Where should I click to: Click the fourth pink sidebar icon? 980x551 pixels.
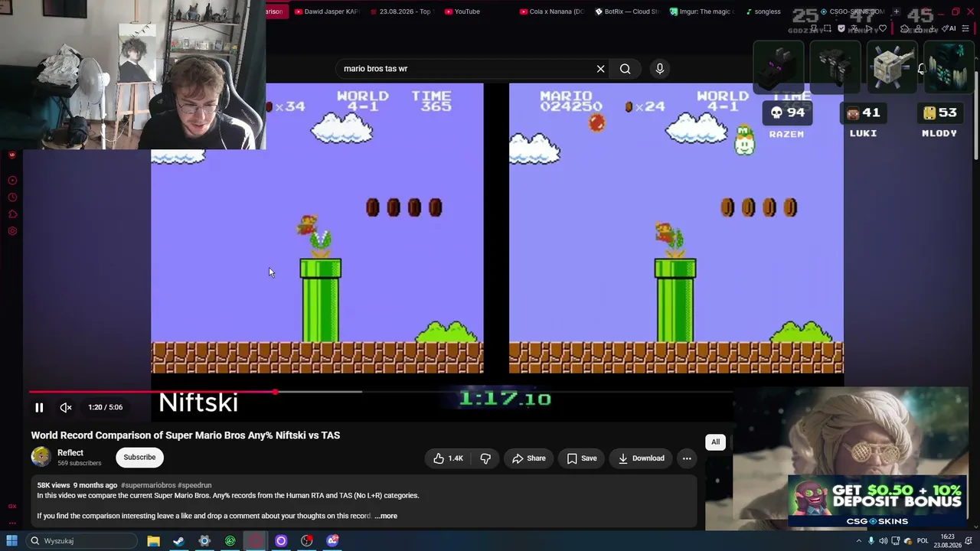pos(12,231)
